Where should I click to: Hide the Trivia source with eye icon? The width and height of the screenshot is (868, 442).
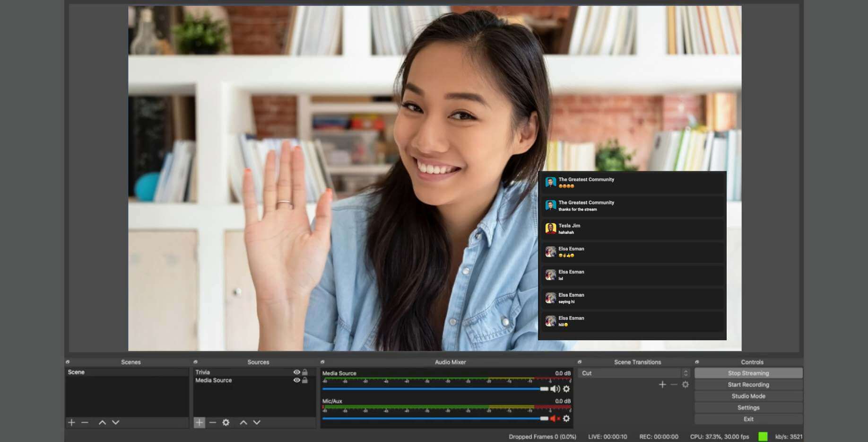coord(297,372)
